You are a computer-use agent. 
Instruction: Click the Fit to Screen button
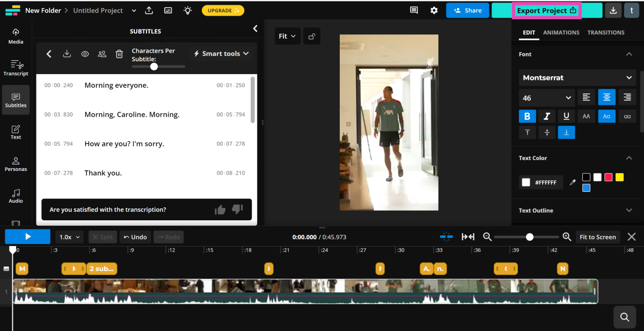coord(597,237)
